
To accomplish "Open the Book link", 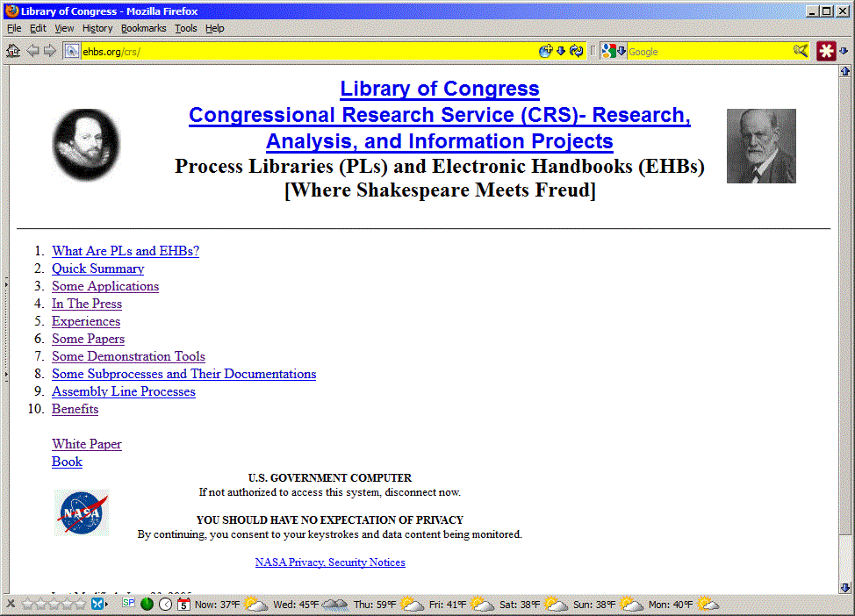I will point(67,462).
